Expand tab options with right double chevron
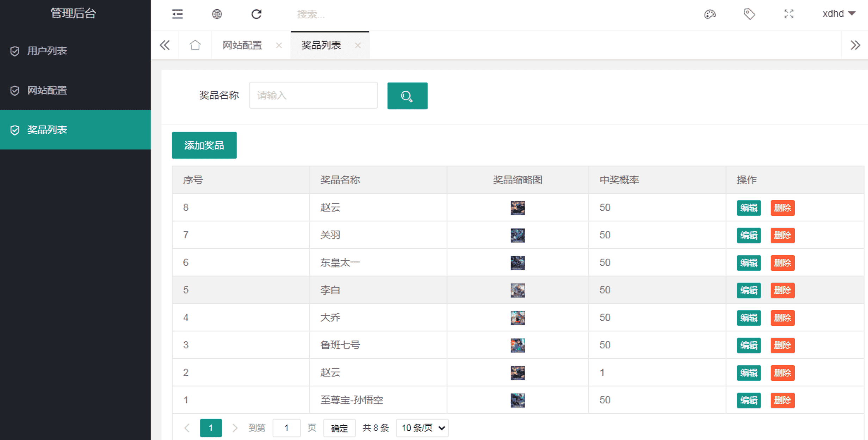868x440 pixels. pos(855,45)
